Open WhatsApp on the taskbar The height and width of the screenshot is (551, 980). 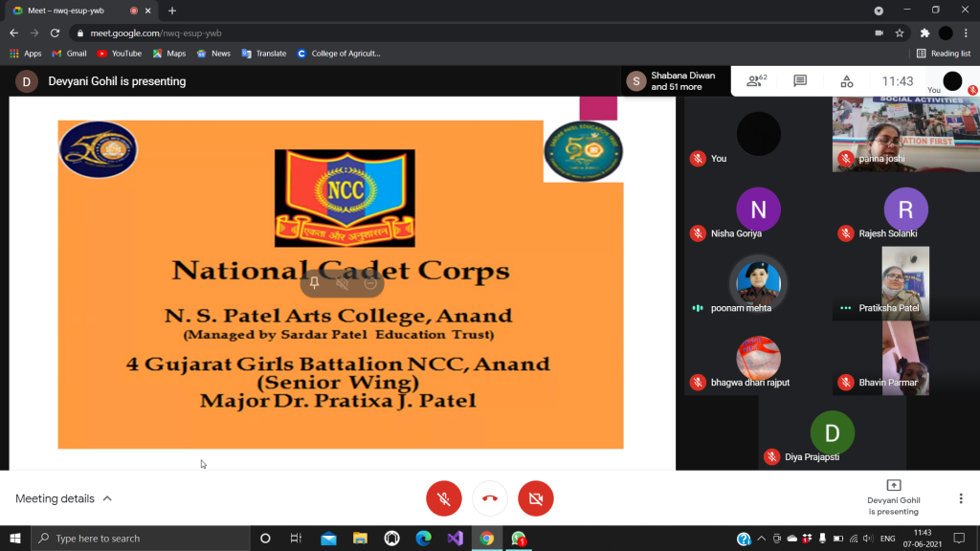point(519,538)
